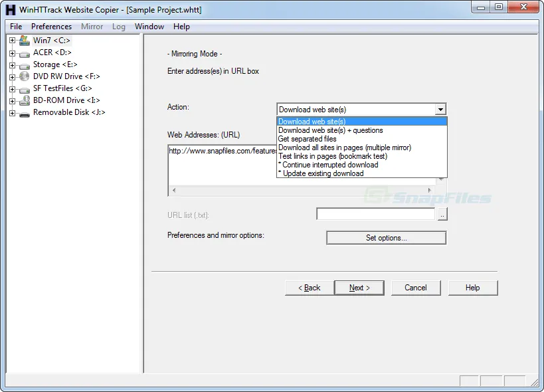
Task: Expand the SF TestFiles <G:> node
Action: coord(12,89)
